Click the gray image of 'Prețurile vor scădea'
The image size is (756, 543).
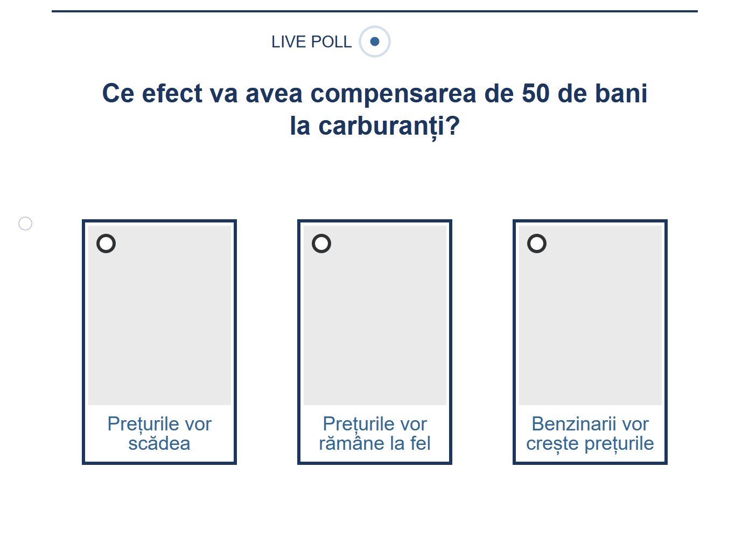tap(159, 323)
